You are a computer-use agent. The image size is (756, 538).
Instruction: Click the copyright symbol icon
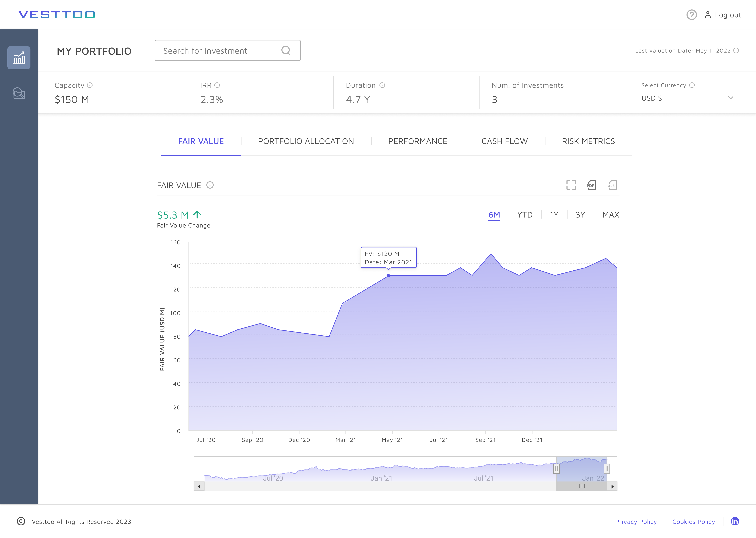[21, 521]
